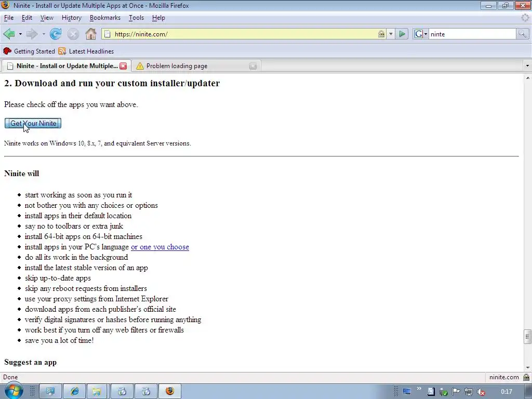The width and height of the screenshot is (532, 399).
Task: Open the Edit menu
Action: (x=27, y=18)
